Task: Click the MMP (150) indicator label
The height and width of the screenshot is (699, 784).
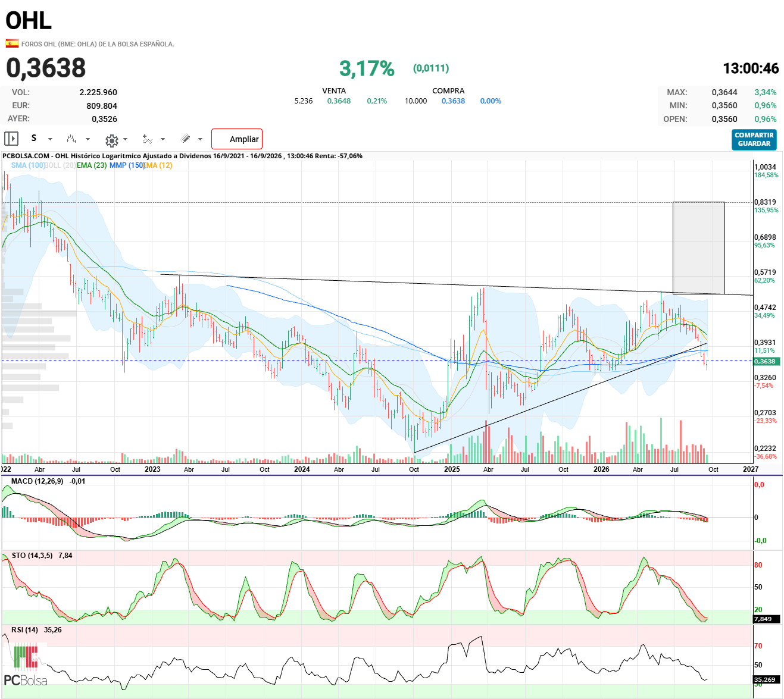Action: coord(127,165)
